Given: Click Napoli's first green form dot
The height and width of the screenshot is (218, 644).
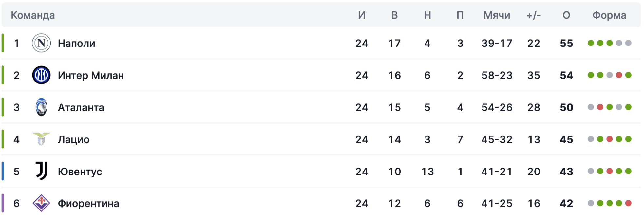Looking at the screenshot, I should [x=591, y=43].
